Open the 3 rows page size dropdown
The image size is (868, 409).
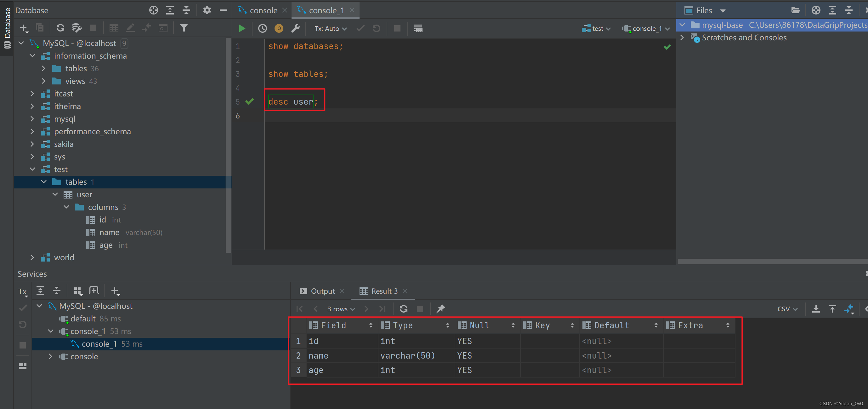(341, 309)
